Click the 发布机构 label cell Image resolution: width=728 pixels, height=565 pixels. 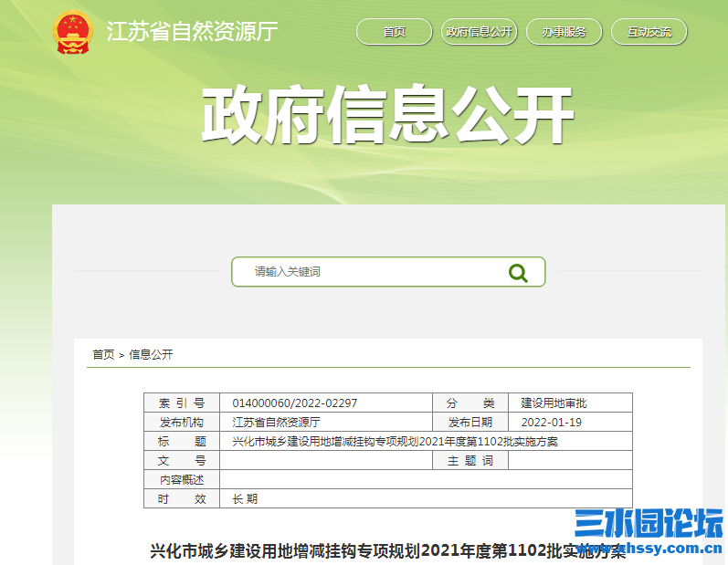[182, 422]
